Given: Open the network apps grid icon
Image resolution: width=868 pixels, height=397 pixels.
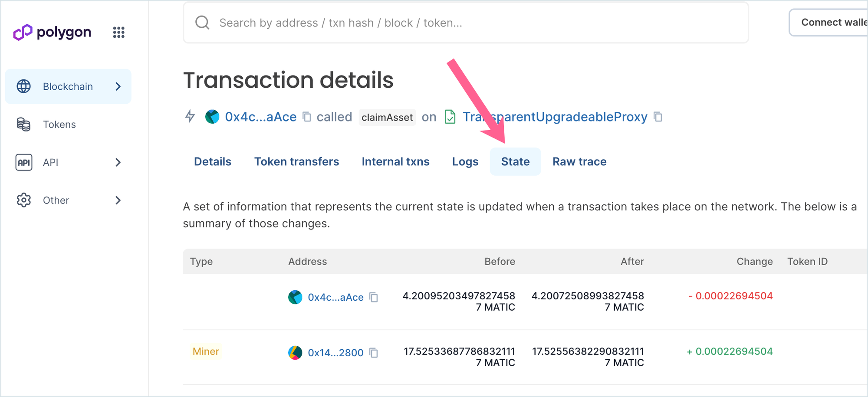Looking at the screenshot, I should (x=118, y=32).
